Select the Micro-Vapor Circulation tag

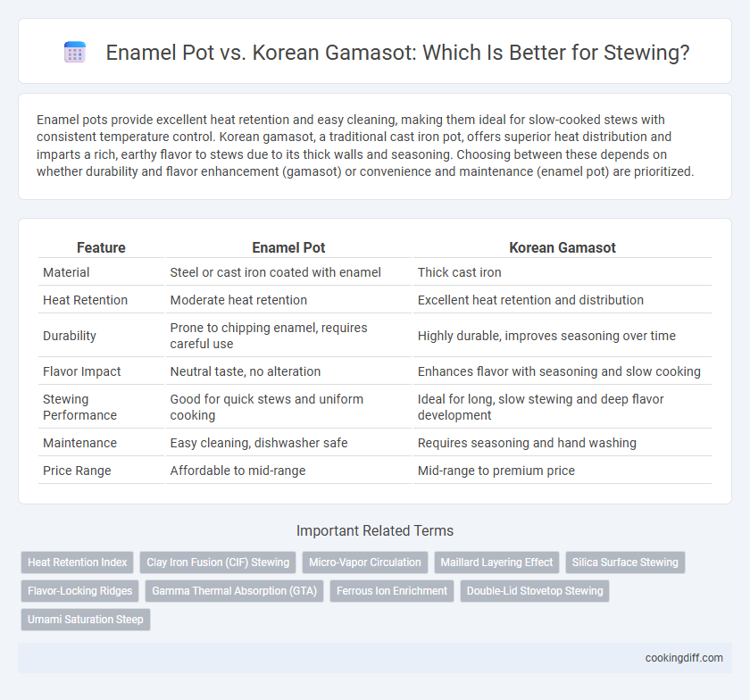tap(365, 562)
